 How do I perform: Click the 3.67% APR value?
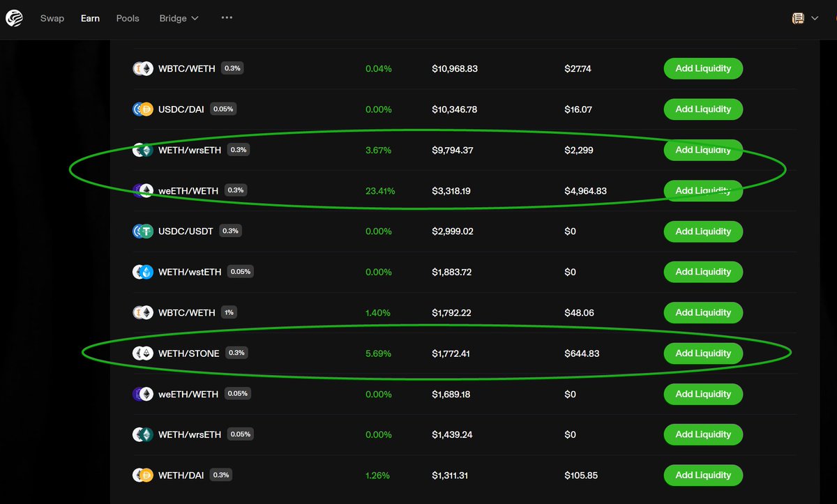pyautogui.click(x=379, y=150)
